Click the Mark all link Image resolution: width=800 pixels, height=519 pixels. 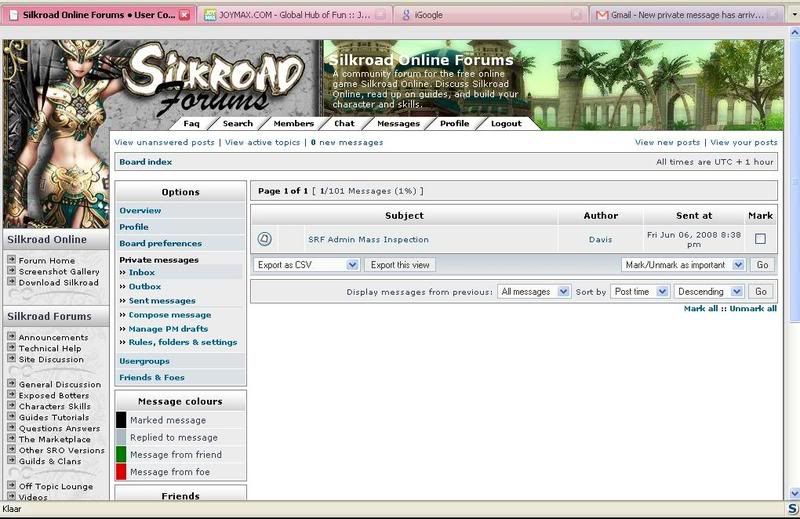point(701,308)
